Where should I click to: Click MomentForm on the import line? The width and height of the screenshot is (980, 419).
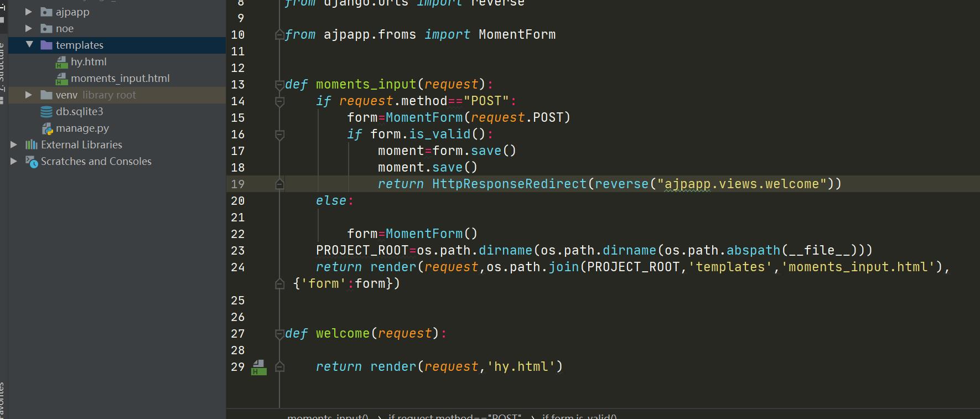pos(517,34)
